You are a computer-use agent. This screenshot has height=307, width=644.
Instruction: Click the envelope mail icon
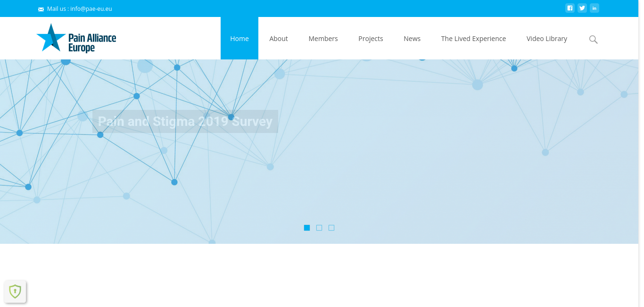click(41, 9)
